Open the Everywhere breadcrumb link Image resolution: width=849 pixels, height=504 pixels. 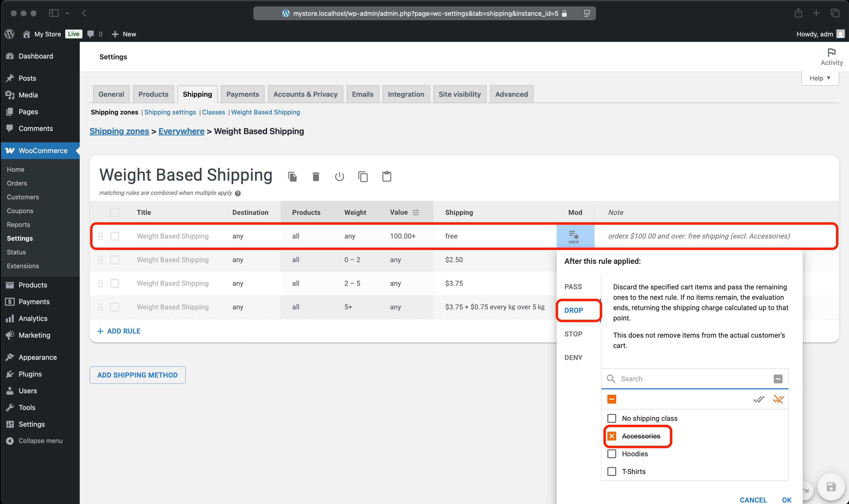point(181,131)
